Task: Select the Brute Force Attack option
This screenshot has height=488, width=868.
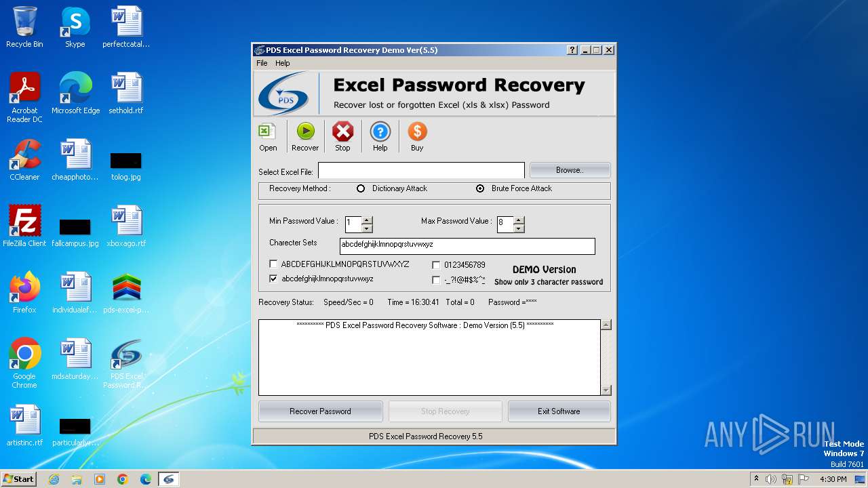Action: pyautogui.click(x=480, y=188)
